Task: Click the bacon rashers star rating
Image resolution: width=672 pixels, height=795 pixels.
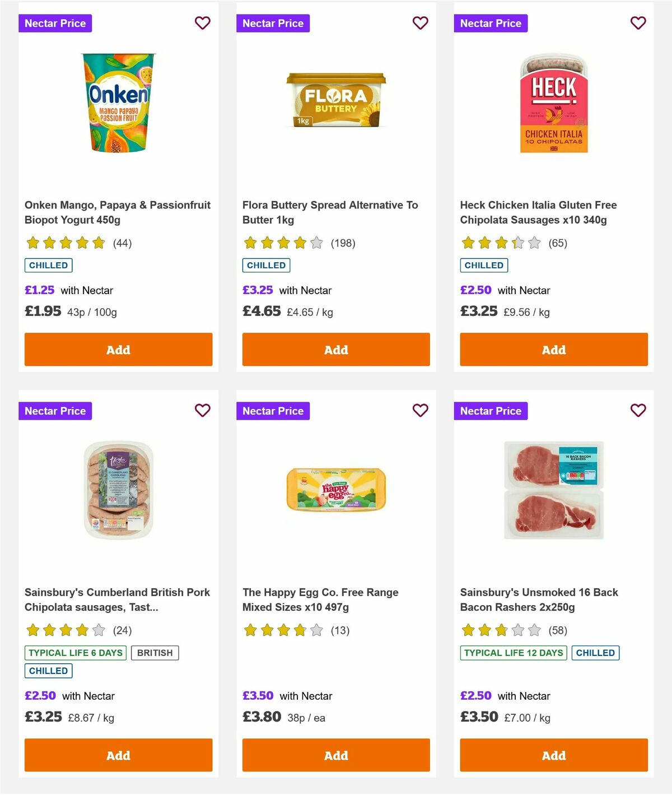Action: tap(501, 630)
